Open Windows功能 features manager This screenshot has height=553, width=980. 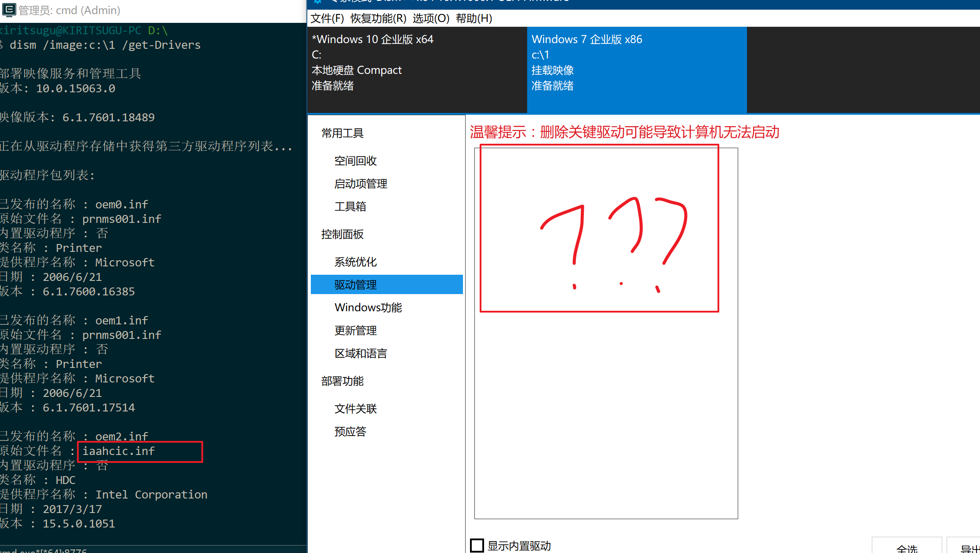368,307
